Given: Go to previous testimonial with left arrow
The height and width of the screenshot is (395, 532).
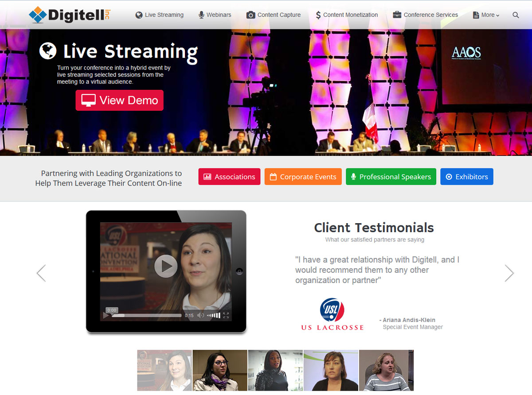Looking at the screenshot, I should pyautogui.click(x=41, y=273).
